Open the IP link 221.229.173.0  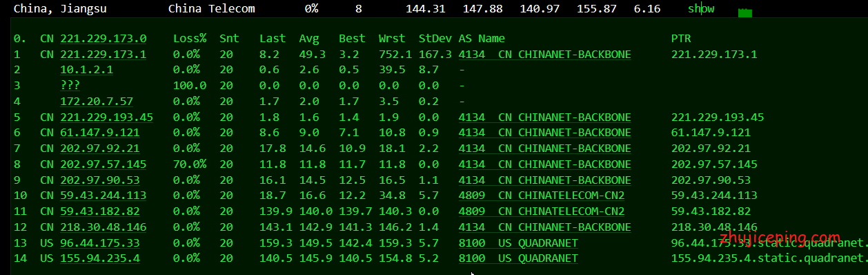[x=103, y=39]
